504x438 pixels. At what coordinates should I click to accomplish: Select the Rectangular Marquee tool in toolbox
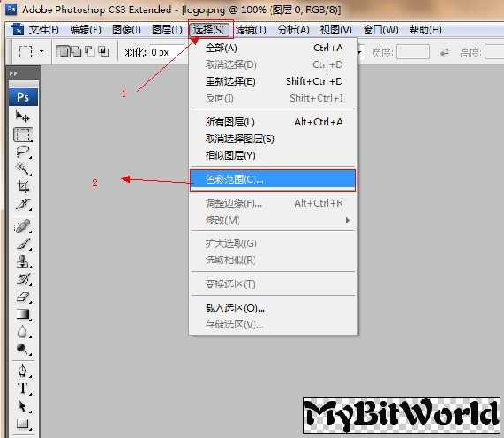tap(22, 135)
